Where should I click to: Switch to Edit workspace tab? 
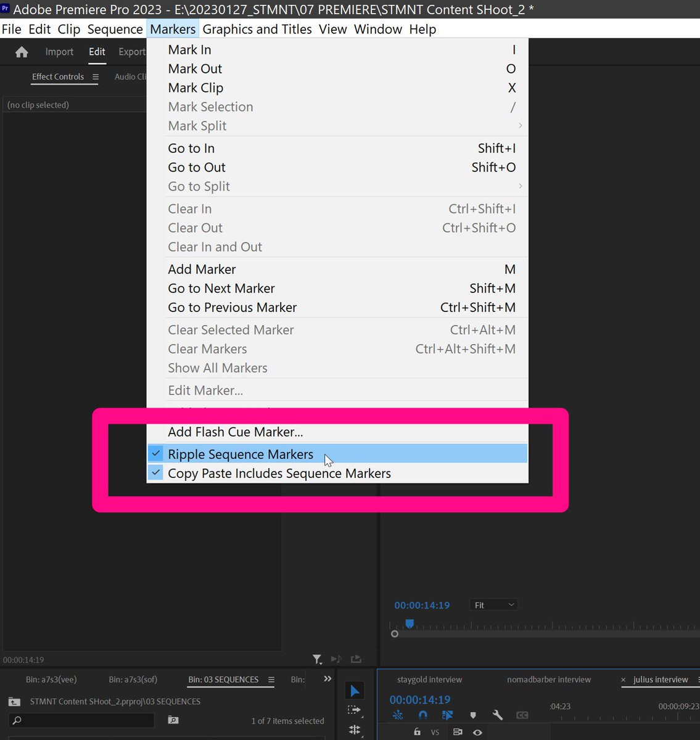tap(97, 52)
